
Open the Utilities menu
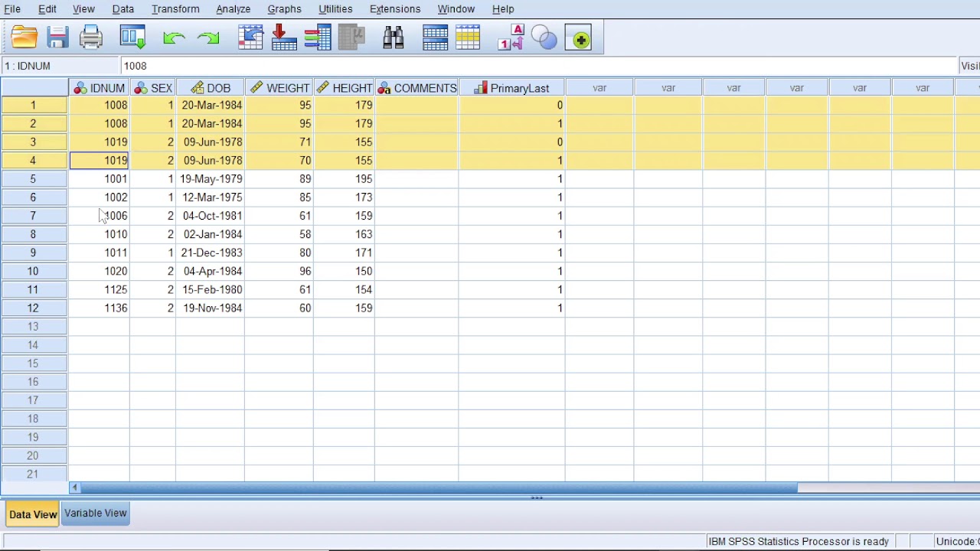click(x=335, y=9)
